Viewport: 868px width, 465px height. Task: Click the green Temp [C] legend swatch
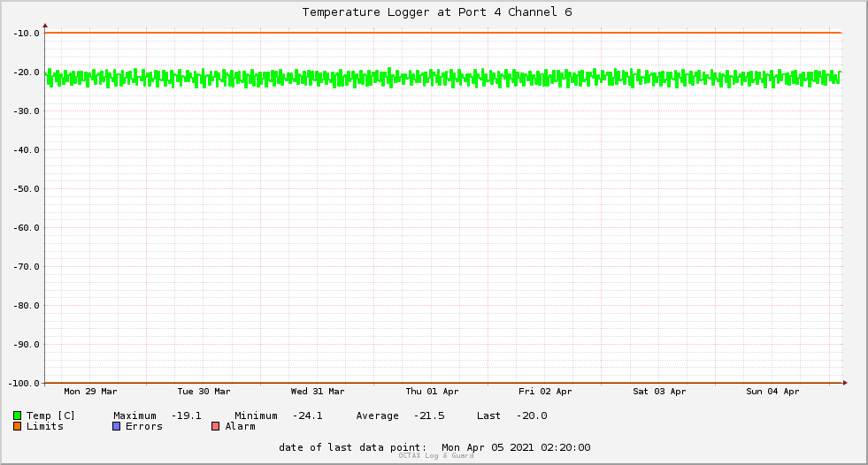pos(17,415)
